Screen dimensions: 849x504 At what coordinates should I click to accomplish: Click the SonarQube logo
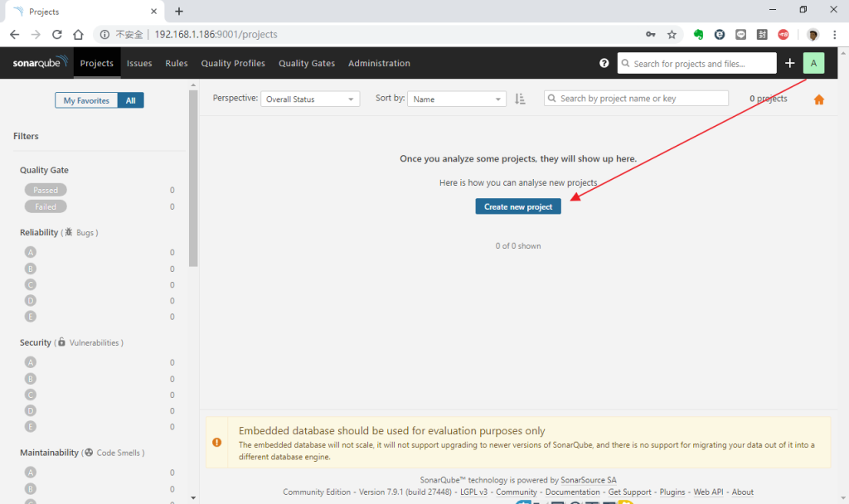click(40, 62)
